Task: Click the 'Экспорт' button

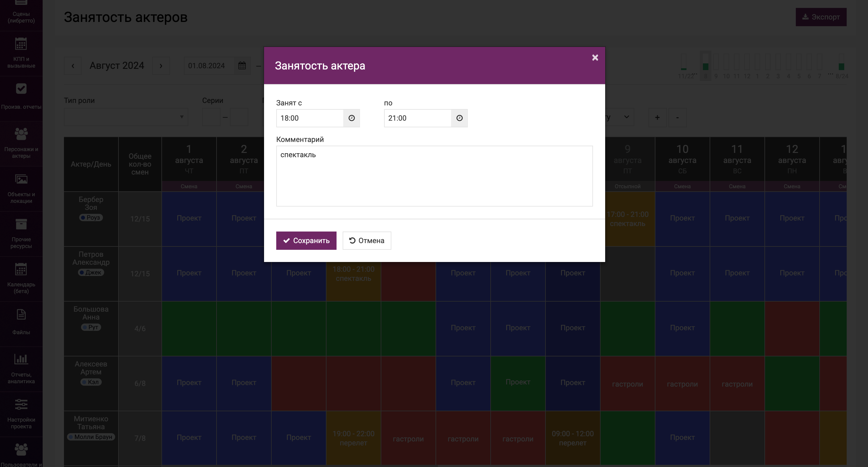Action: [x=821, y=17]
